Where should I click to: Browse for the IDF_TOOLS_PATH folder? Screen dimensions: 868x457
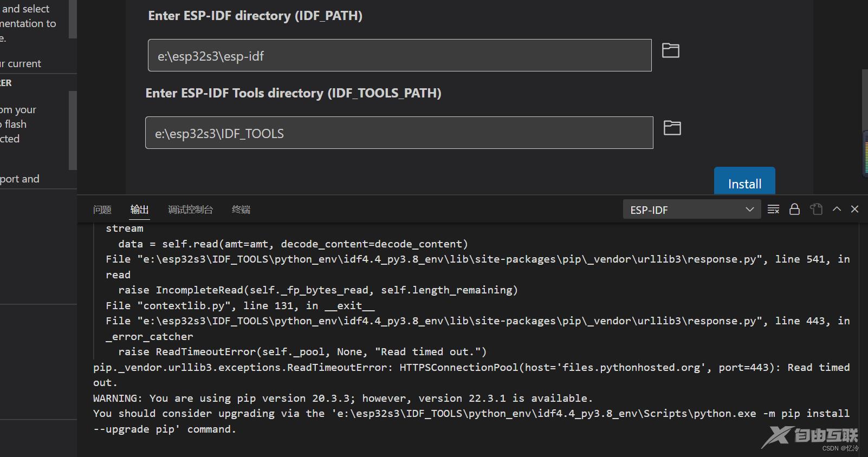672,128
